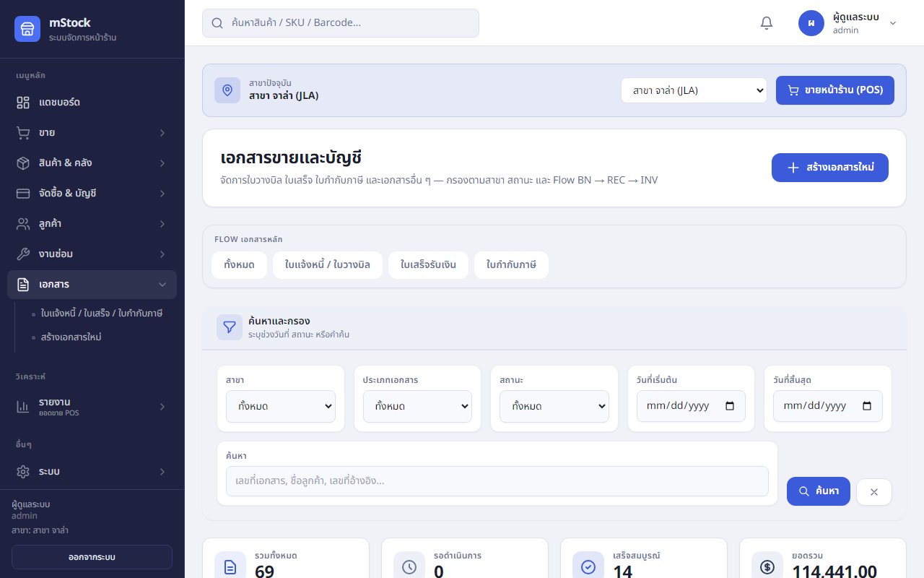Select the ใบกำกับภาษี flow tab

[511, 265]
